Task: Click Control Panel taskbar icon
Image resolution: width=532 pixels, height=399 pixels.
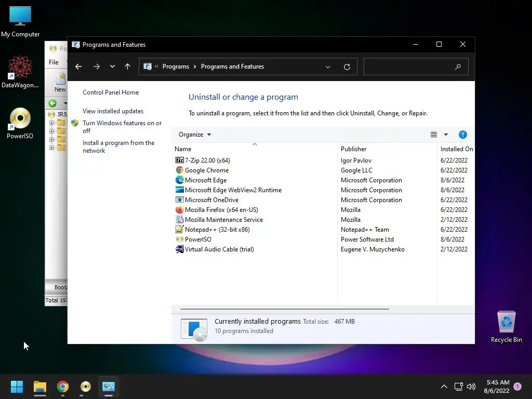Action: (109, 387)
